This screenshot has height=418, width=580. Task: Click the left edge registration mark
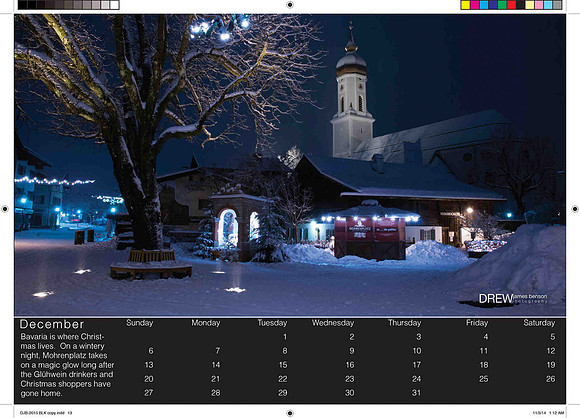coord(5,209)
